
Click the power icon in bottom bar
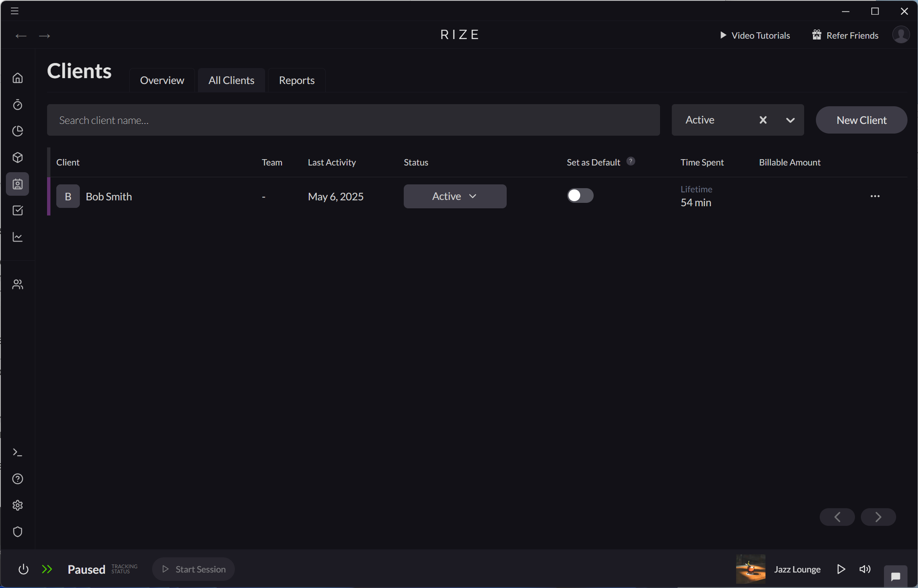[24, 569]
